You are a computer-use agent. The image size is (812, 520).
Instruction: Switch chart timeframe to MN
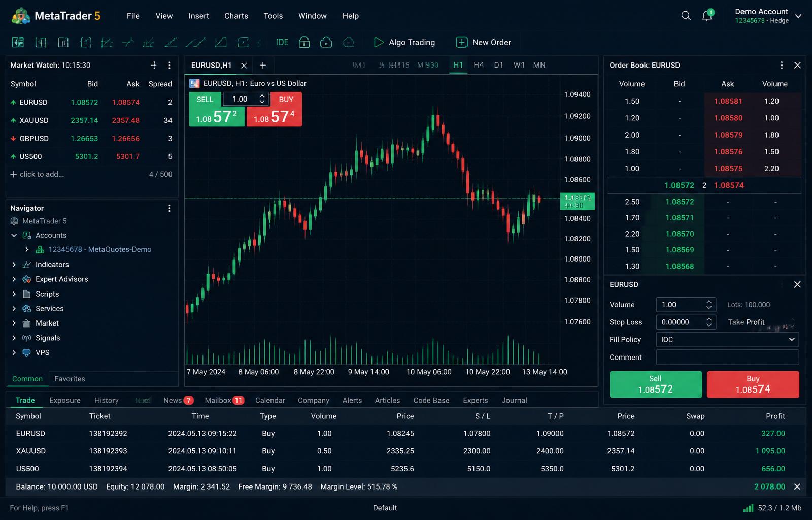click(539, 65)
